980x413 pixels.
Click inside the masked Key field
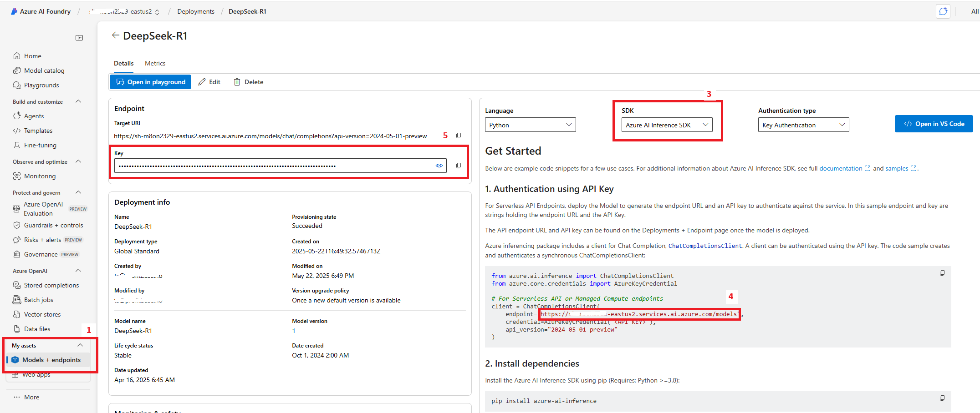click(273, 166)
